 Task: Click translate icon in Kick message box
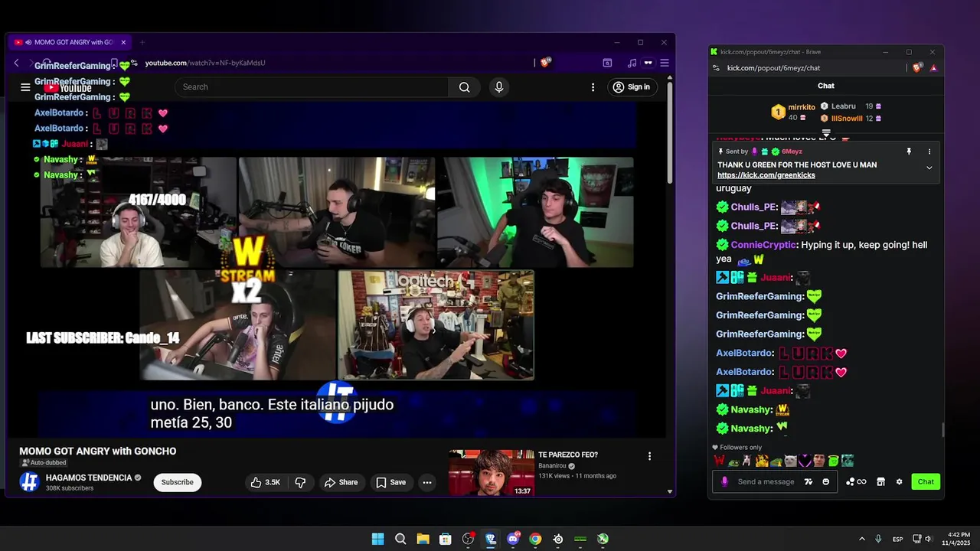tap(808, 481)
